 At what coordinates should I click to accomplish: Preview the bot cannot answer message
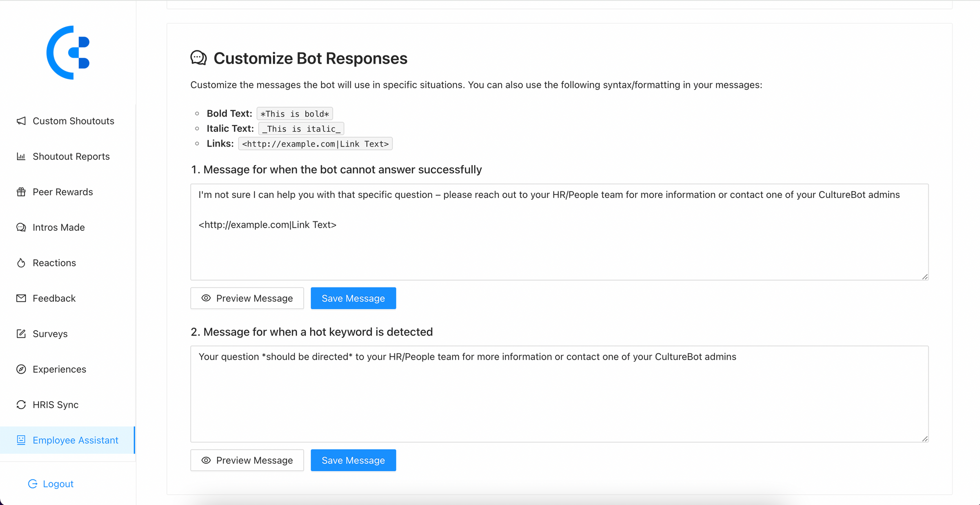coord(247,298)
